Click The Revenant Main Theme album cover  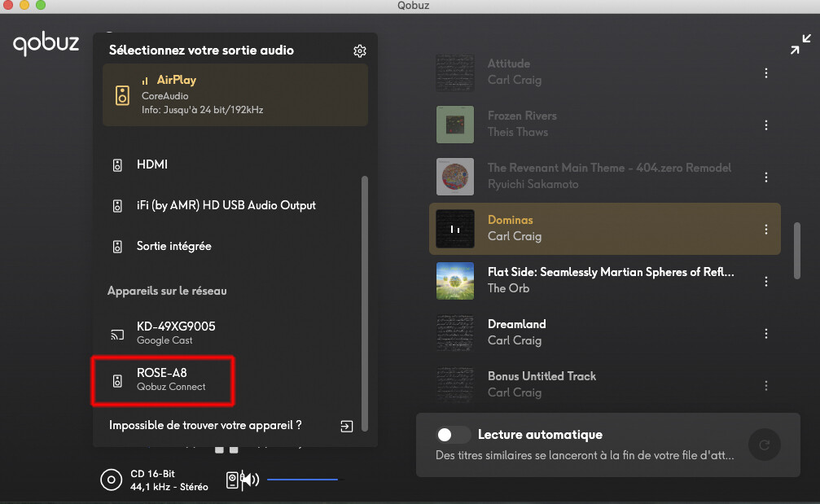click(455, 177)
